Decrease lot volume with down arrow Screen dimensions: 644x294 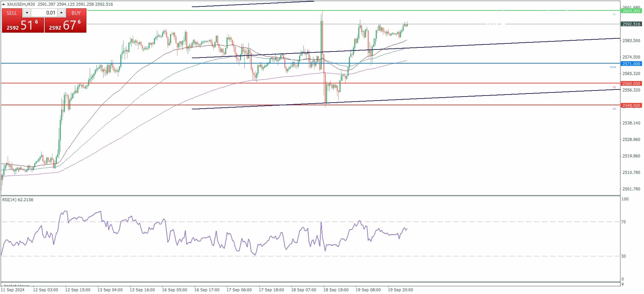[27, 13]
